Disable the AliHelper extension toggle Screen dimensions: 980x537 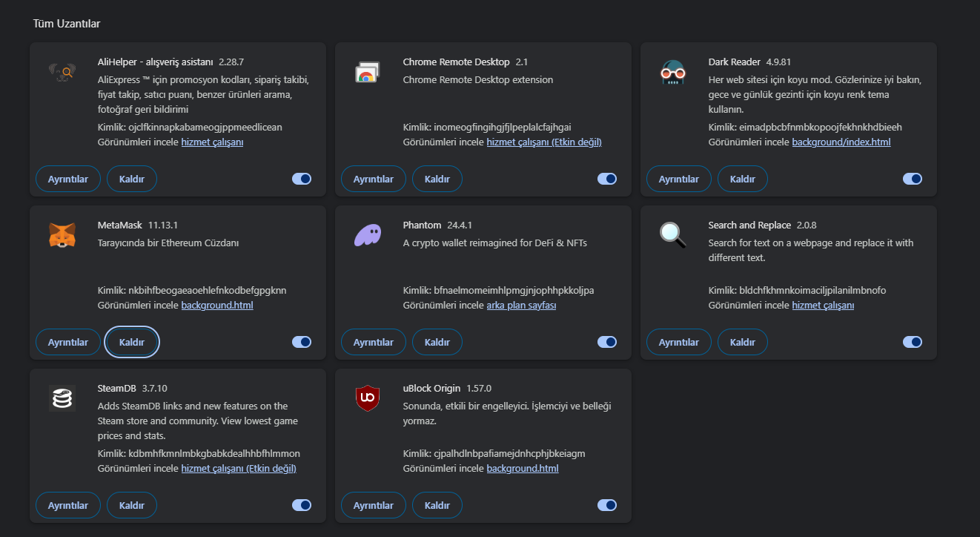tap(302, 179)
